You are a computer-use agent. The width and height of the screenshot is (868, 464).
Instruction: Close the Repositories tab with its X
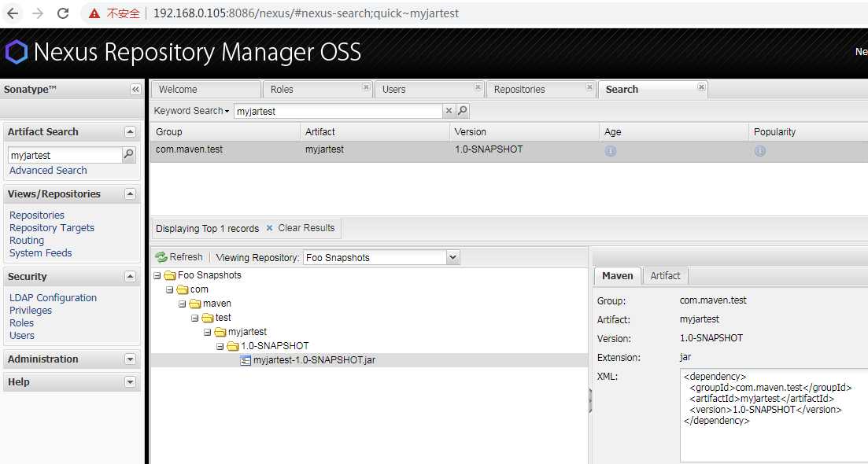coord(589,87)
